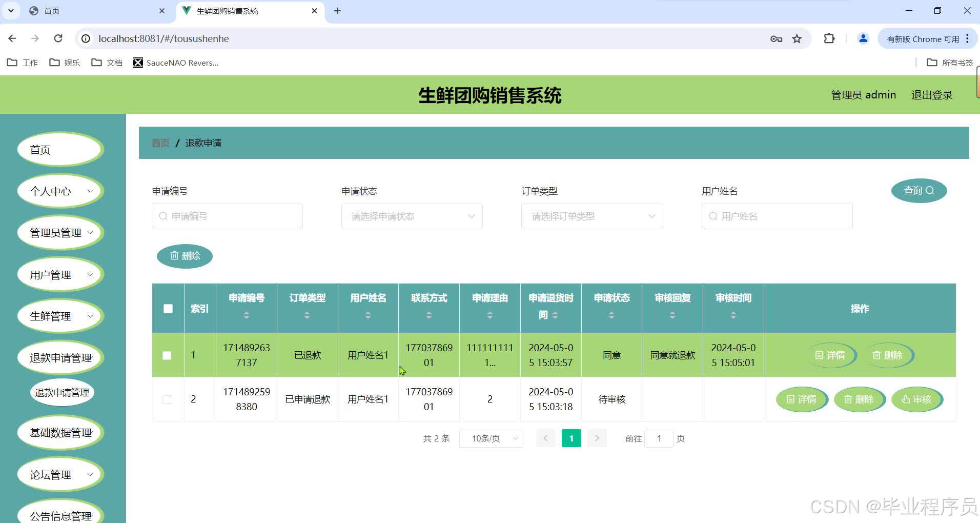
Task: Click the previous page arrow in pagination
Action: (x=546, y=438)
